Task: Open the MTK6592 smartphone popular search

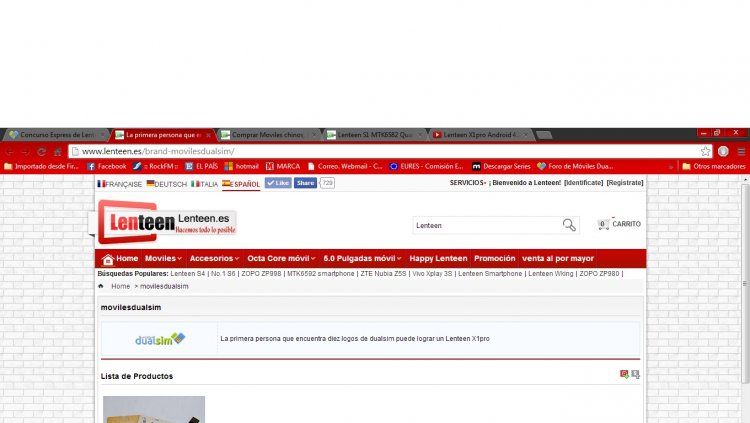Action: point(320,274)
